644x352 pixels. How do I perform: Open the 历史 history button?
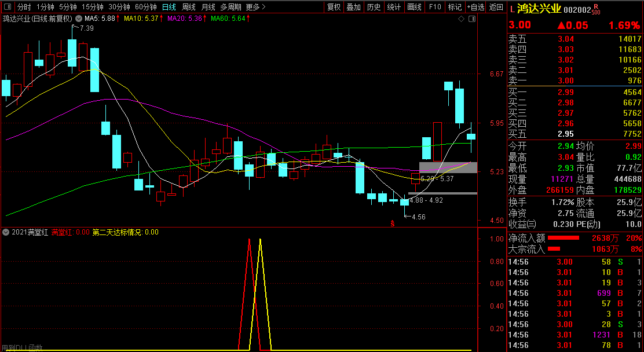[374, 7]
